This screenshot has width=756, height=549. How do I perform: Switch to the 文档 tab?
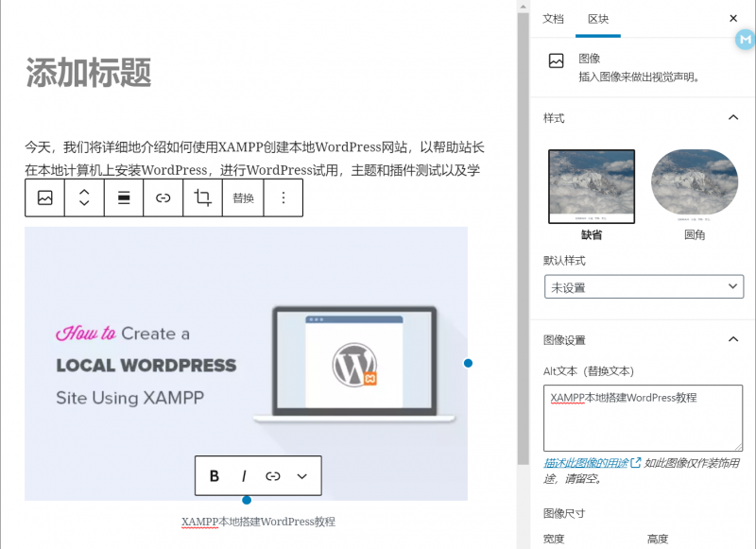click(x=553, y=19)
